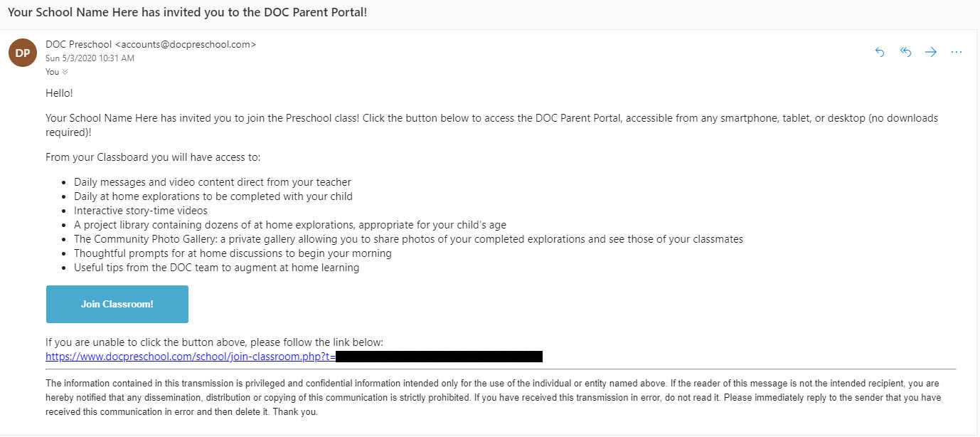Click the Community Photo Gallery bullet text

click(408, 239)
